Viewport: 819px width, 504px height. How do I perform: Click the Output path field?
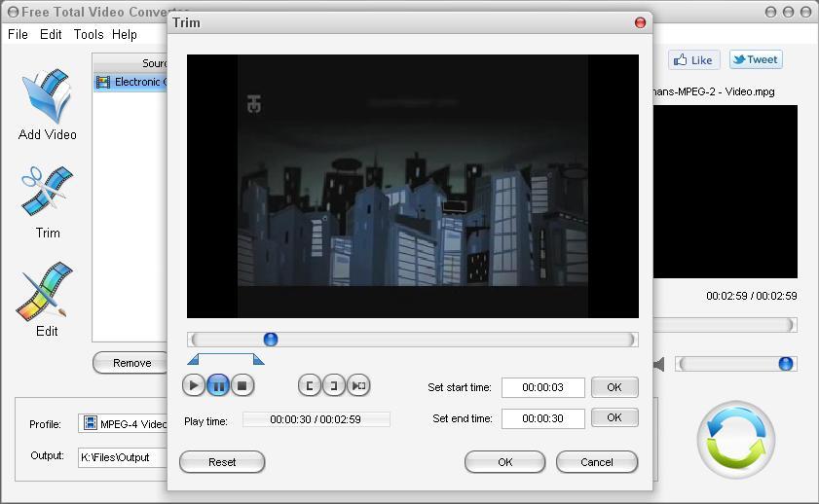tap(124, 457)
